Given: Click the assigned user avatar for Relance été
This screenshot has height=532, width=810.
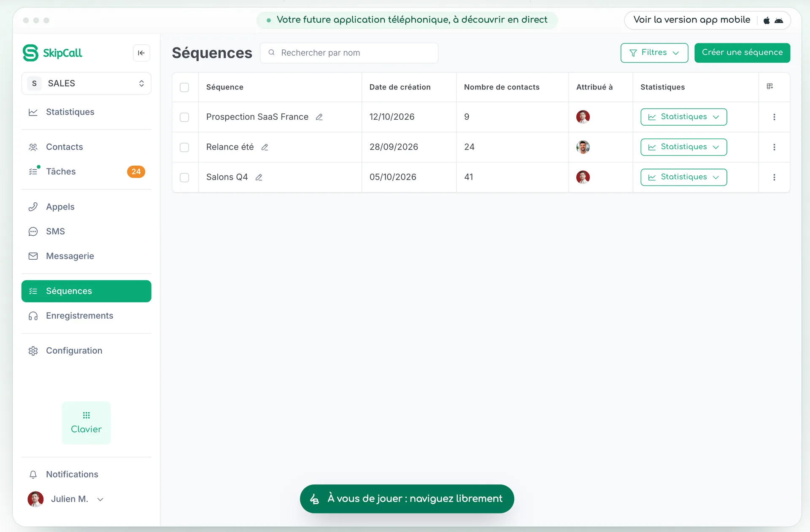Looking at the screenshot, I should 583,147.
